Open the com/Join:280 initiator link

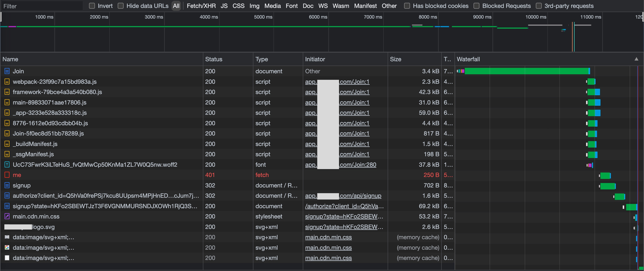357,165
